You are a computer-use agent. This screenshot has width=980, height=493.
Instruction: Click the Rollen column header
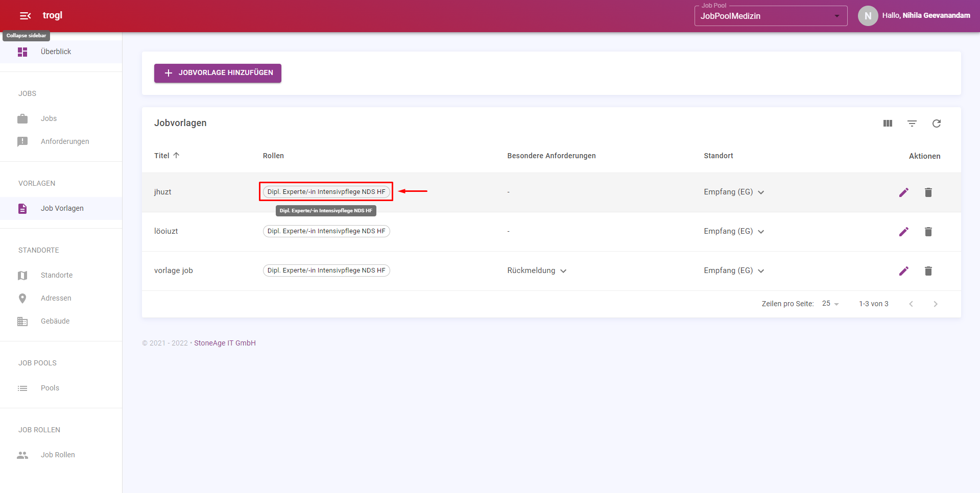tap(273, 156)
